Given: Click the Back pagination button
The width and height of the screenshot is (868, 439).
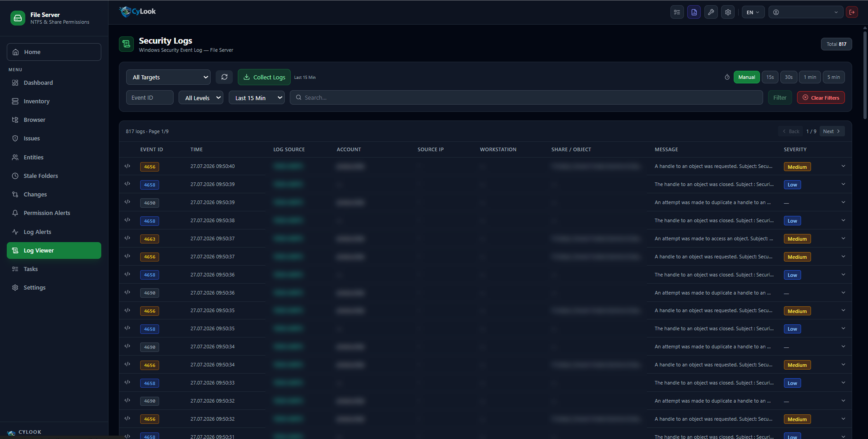Looking at the screenshot, I should coord(791,131).
